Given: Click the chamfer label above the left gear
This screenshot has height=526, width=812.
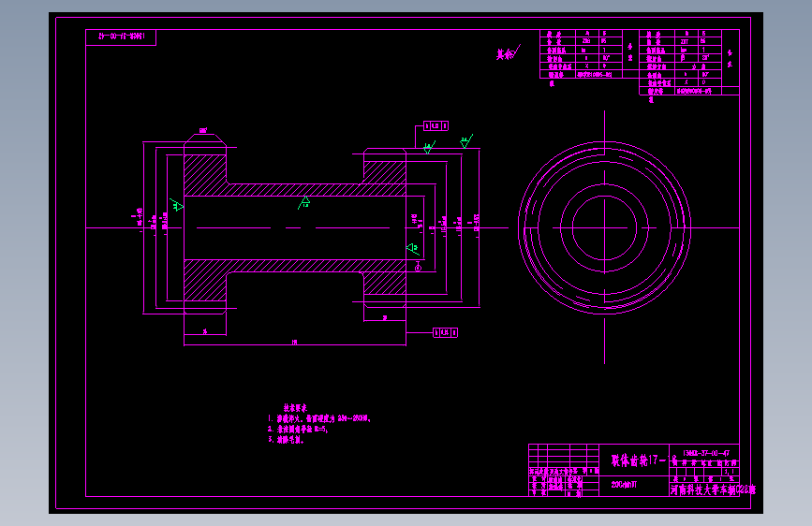Looking at the screenshot, I should (x=203, y=131).
